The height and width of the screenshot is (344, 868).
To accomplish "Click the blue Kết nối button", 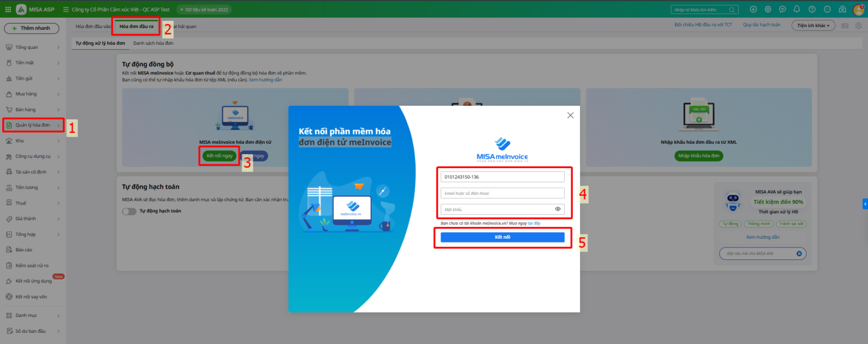I will click(x=502, y=237).
